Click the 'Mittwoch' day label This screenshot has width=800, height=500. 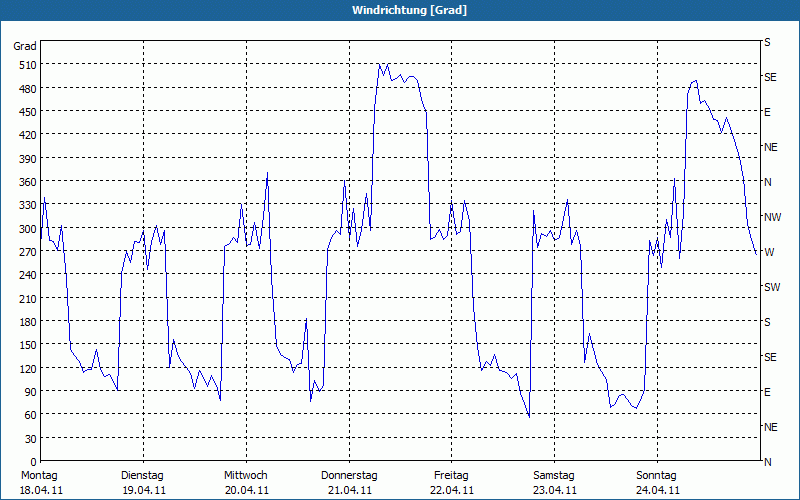click(245, 476)
